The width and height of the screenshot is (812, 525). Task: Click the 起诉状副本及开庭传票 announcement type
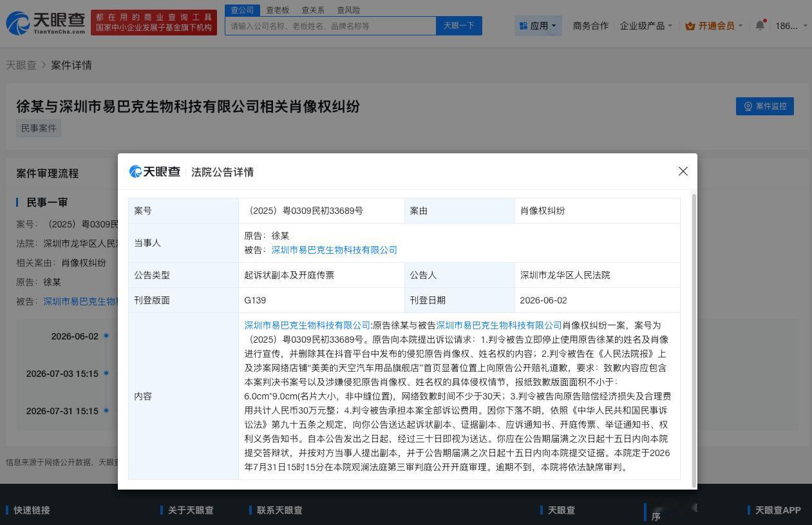pos(289,275)
